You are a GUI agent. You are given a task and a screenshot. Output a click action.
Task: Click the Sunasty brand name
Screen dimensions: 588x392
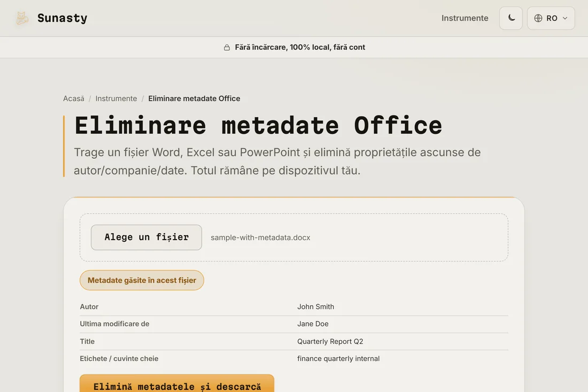62,18
